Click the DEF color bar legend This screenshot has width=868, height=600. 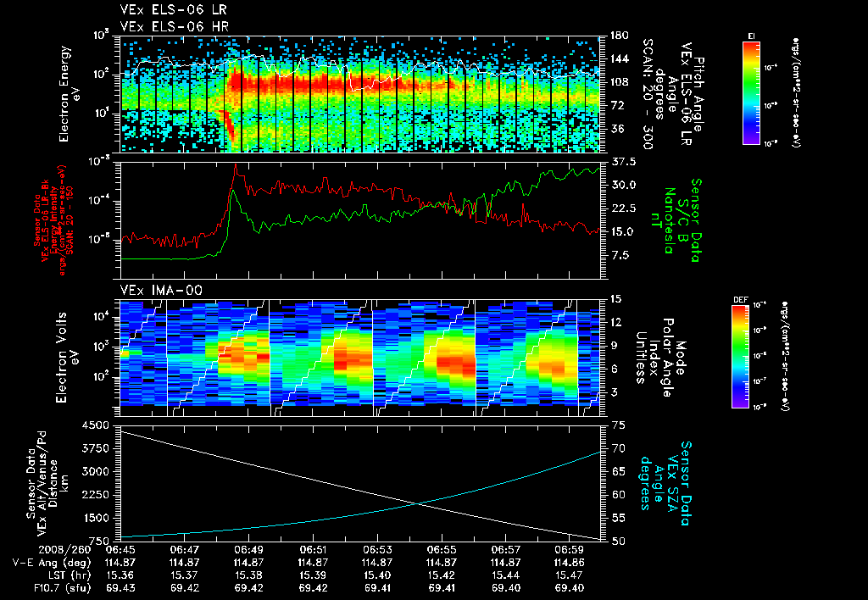pos(741,357)
